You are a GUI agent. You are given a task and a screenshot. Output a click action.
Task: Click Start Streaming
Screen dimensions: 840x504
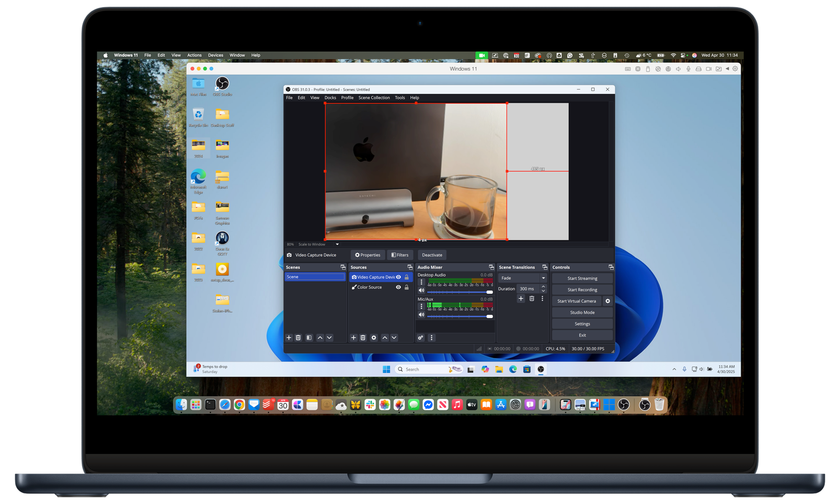[582, 278]
